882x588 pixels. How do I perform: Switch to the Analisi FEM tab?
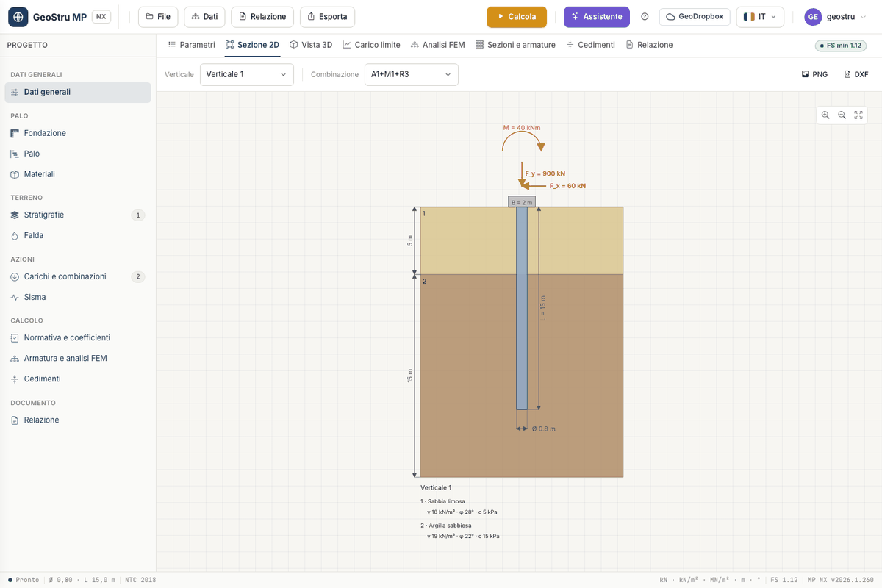[437, 45]
